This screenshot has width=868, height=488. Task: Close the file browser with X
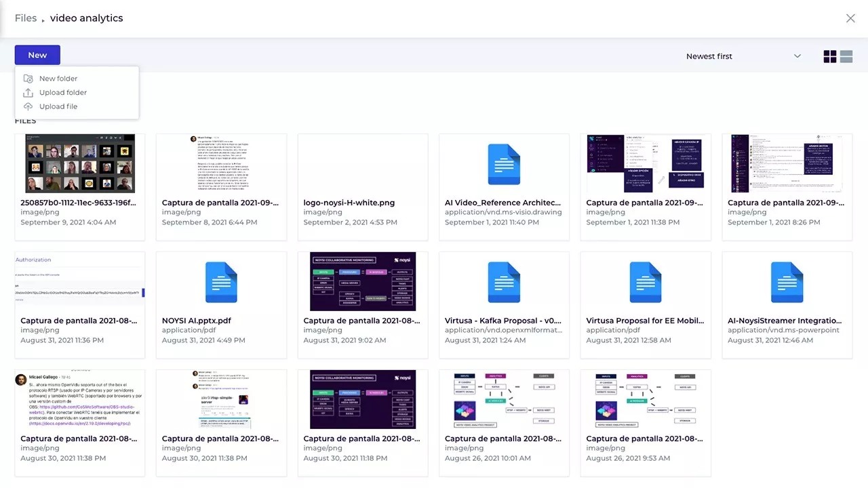tap(850, 18)
